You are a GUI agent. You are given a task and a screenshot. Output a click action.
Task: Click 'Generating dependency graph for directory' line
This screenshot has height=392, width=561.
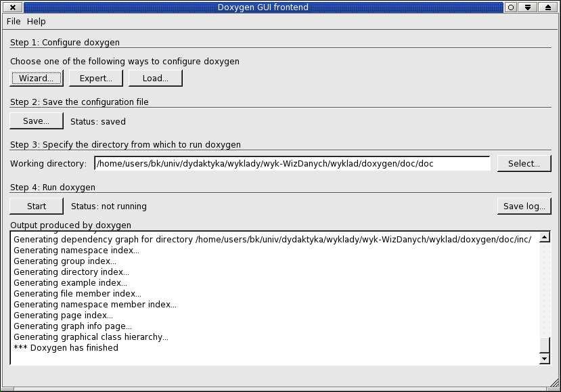click(x=273, y=239)
